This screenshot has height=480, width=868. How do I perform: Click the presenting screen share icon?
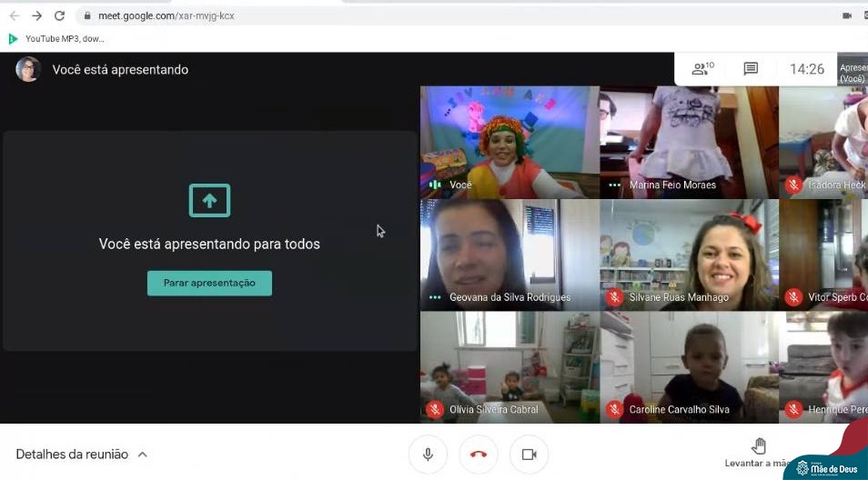pos(209,201)
